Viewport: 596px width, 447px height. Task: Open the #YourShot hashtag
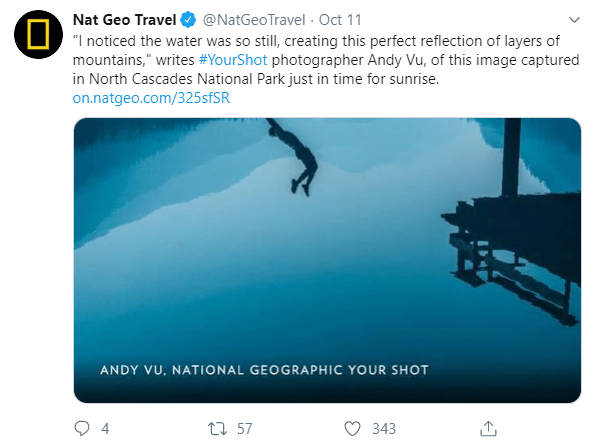(x=233, y=60)
